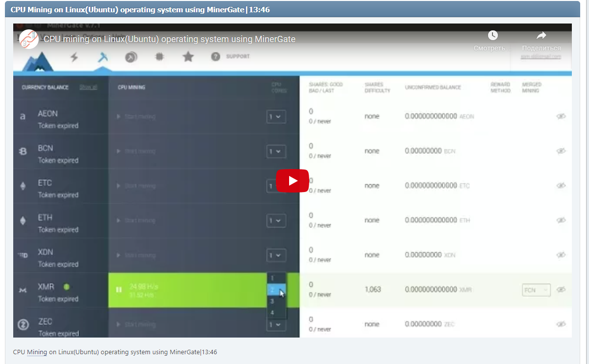
Task: Pause XMR mining on the green bar
Action: [x=119, y=290]
